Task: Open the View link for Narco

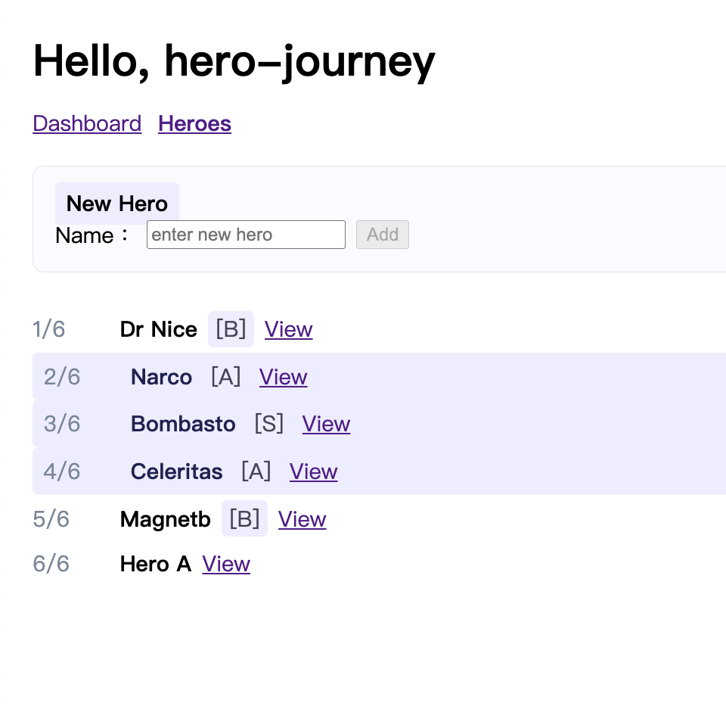Action: (x=283, y=377)
